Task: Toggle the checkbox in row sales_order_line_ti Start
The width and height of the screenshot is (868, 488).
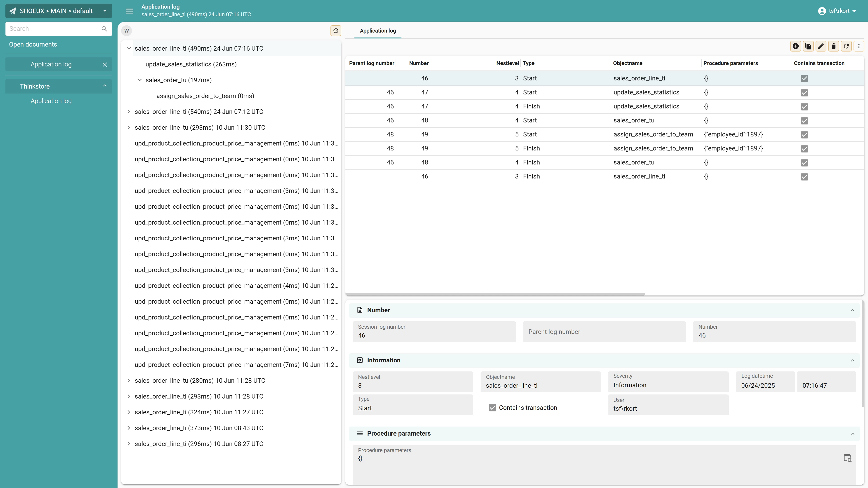Action: click(x=804, y=78)
